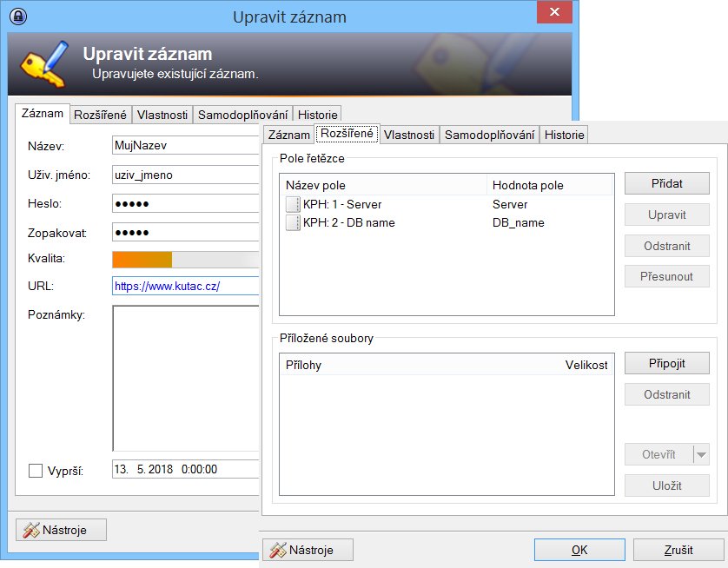This screenshot has height=568, width=728.
Task: Click the Přidat button
Action: [x=666, y=184]
